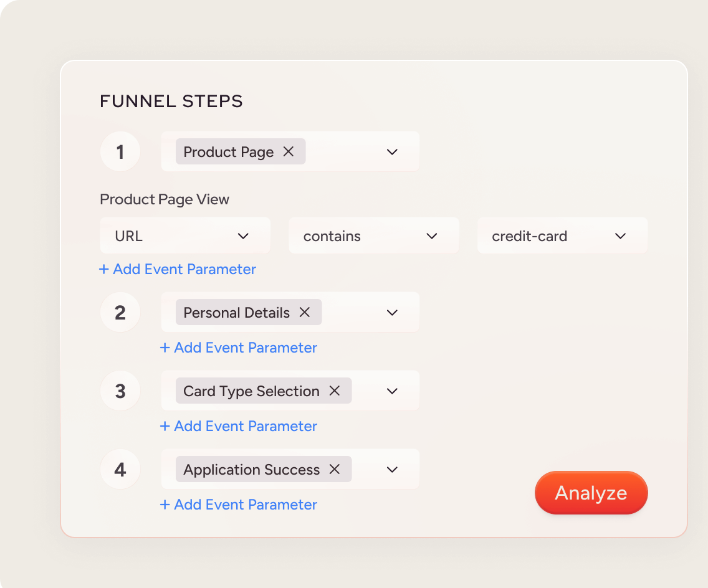Screen dimensions: 708x588
Task: Add event parameter under Product Page View
Action: tap(178, 269)
